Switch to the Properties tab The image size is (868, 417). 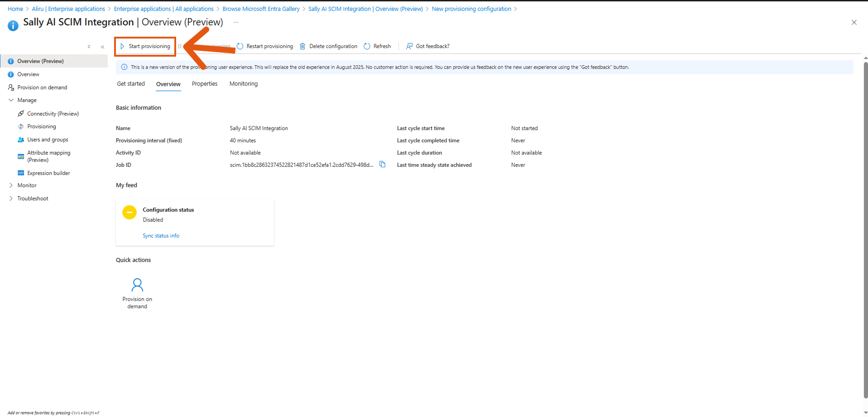click(204, 83)
